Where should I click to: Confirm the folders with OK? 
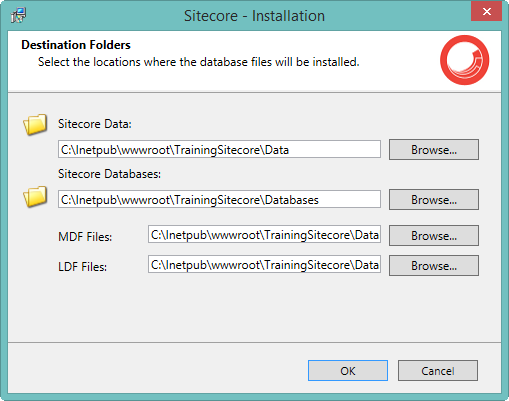point(348,370)
